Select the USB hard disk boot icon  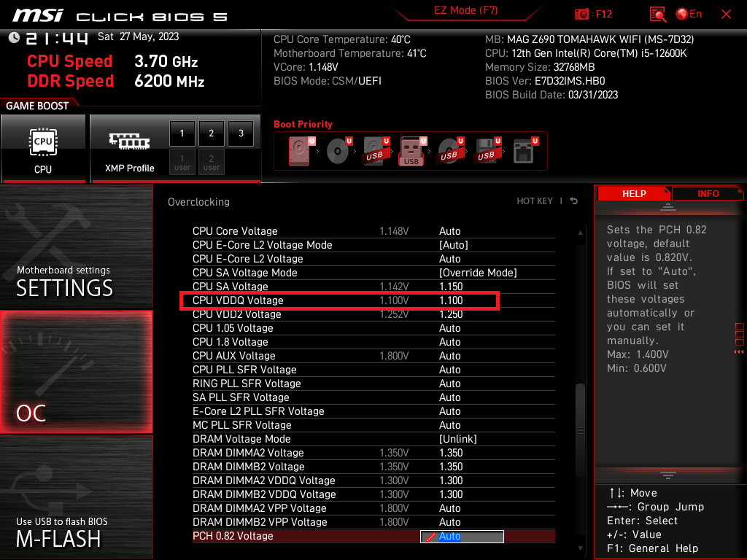[376, 151]
